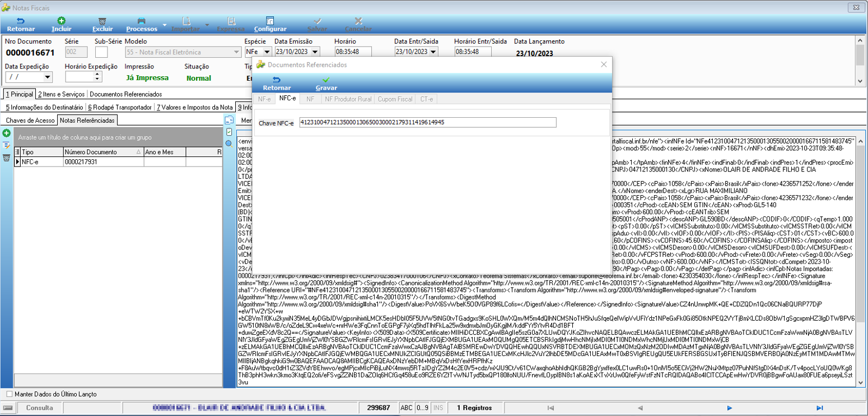
Task: Sort by the Número Documento column header
Action: pyautogui.click(x=102, y=152)
